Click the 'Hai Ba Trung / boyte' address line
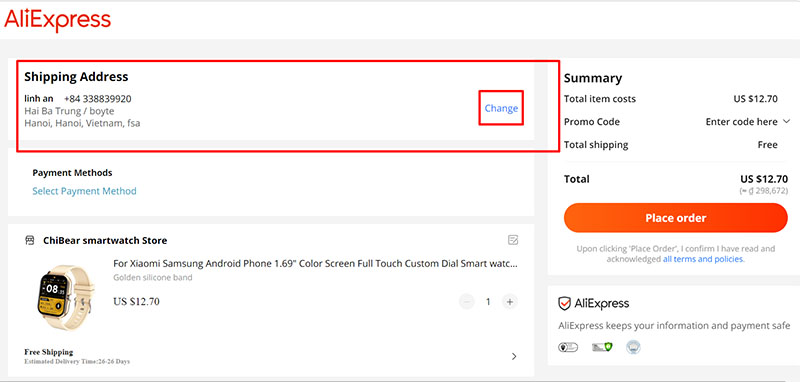 coord(69,111)
